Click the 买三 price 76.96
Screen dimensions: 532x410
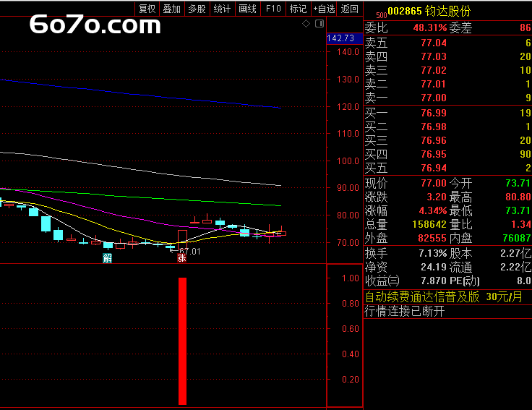(x=434, y=140)
